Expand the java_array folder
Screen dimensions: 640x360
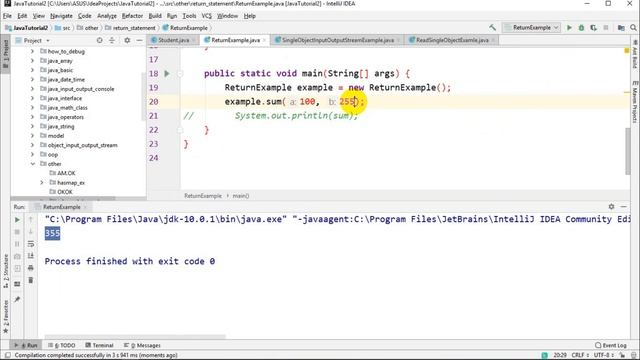[x=32, y=61]
